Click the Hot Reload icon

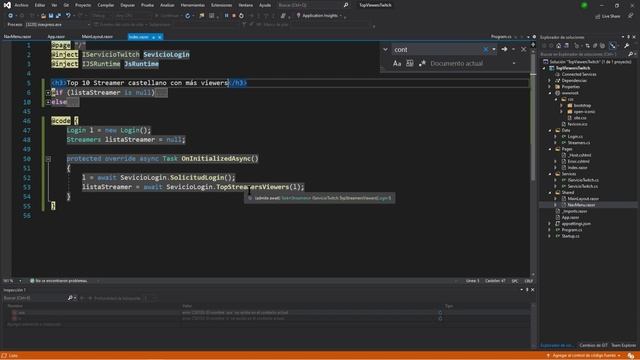pyautogui.click(x=188, y=16)
